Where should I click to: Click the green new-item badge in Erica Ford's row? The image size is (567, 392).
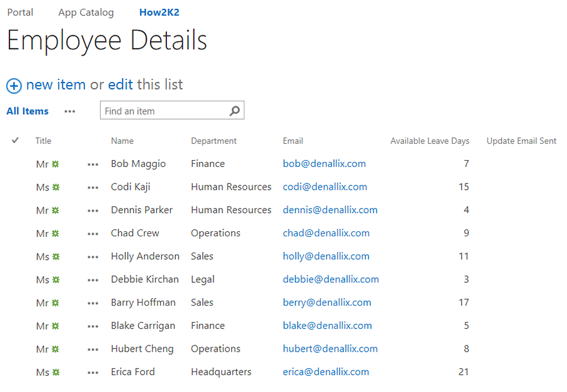[55, 372]
